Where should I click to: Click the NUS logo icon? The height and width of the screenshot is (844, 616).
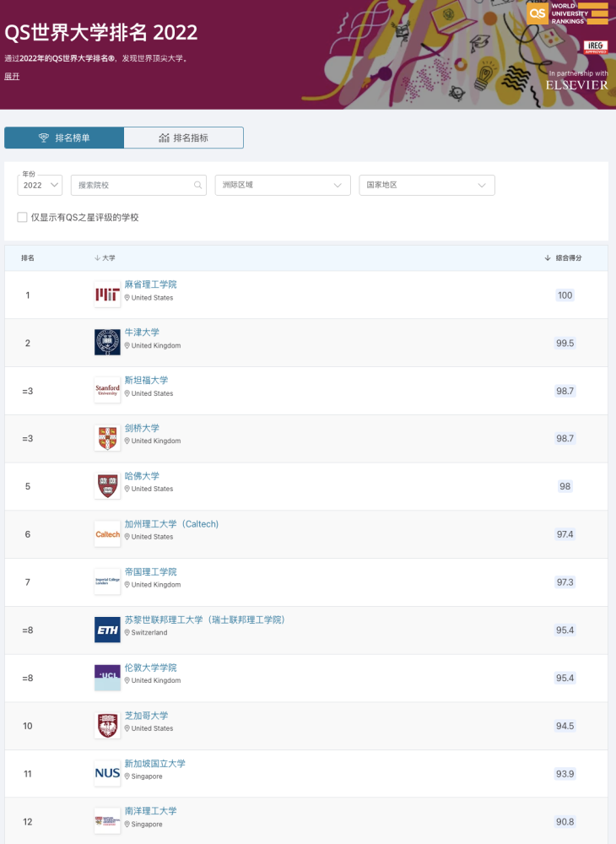[107, 773]
